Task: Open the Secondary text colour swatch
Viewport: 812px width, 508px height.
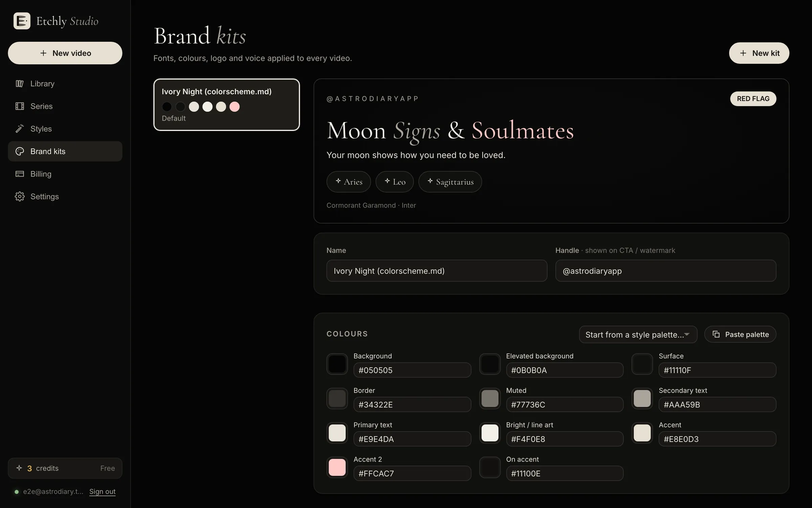Action: point(642,399)
